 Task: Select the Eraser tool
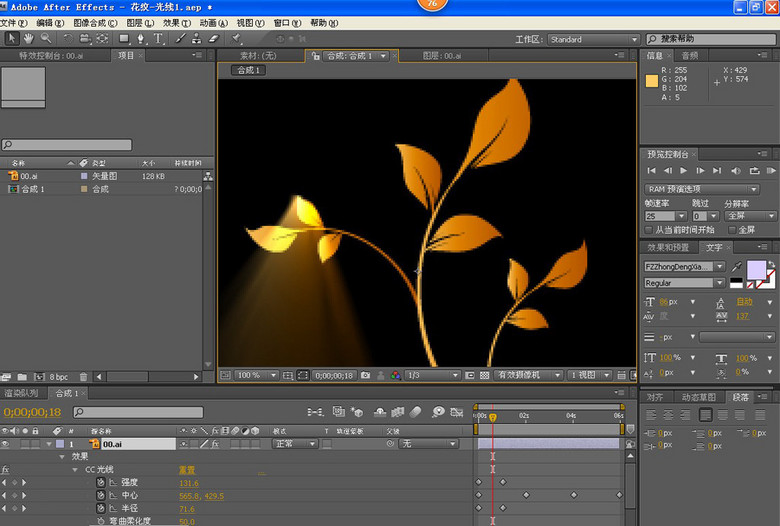pyautogui.click(x=212, y=39)
